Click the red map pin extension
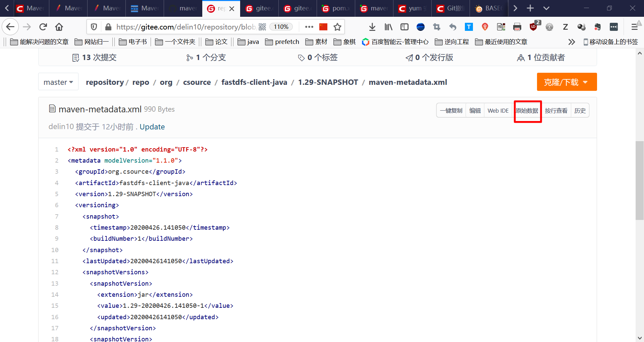Image resolution: width=644 pixels, height=342 pixels. [485, 27]
